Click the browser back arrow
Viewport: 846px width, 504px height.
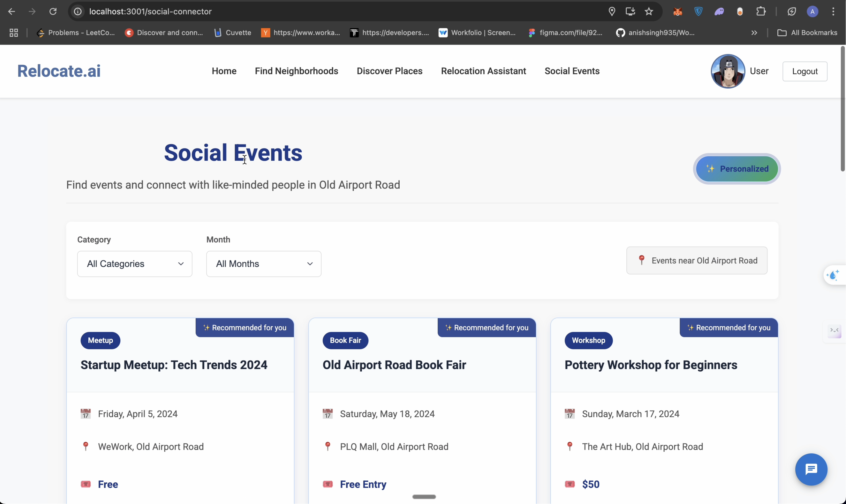click(x=12, y=12)
